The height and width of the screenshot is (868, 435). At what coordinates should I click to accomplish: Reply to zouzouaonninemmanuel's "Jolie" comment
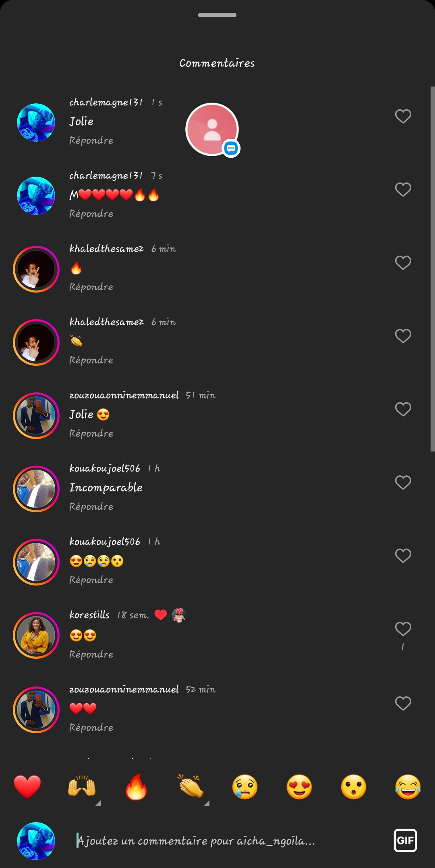coord(91,433)
